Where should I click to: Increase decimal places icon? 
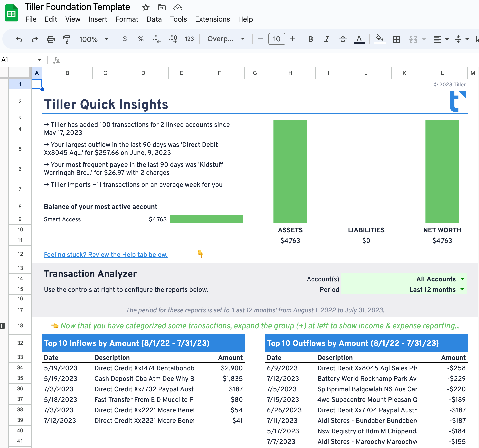point(173,39)
